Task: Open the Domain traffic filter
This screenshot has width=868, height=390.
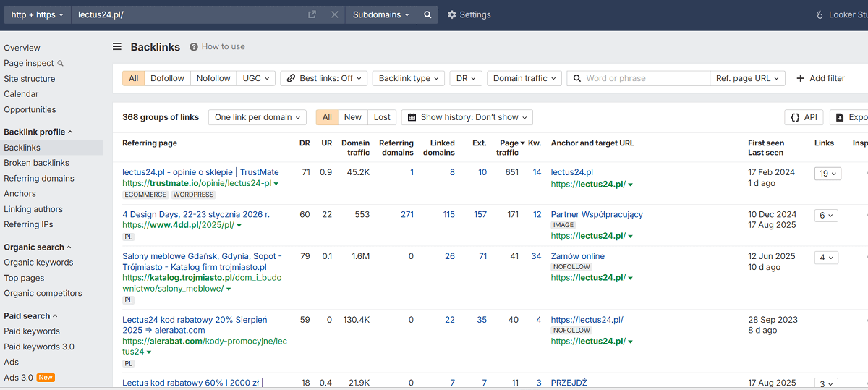Action: point(524,78)
